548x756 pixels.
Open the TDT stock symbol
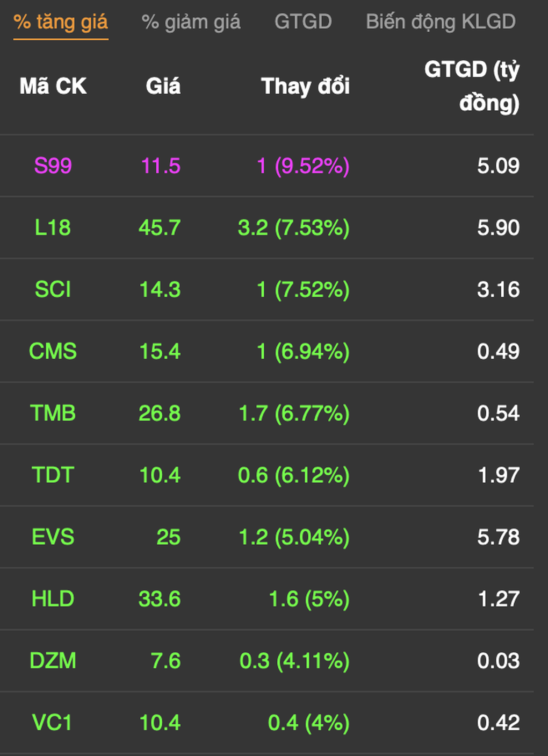pos(53,475)
